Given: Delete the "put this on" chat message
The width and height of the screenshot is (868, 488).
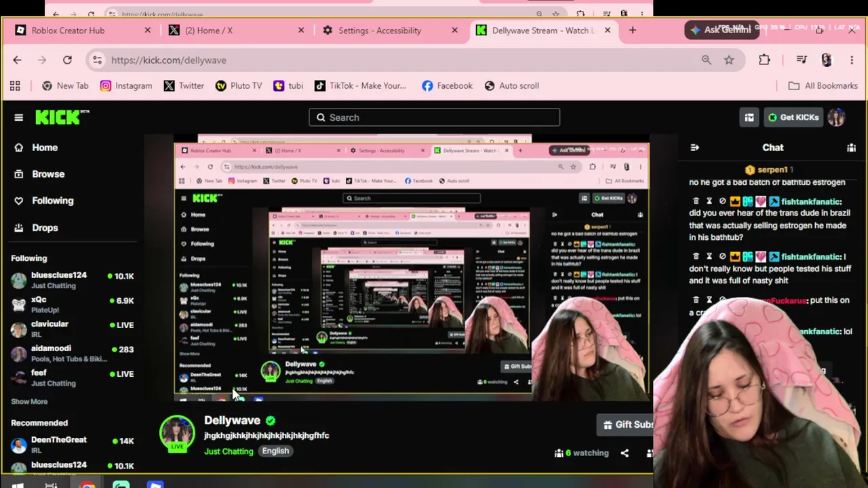Looking at the screenshot, I should pos(696,300).
